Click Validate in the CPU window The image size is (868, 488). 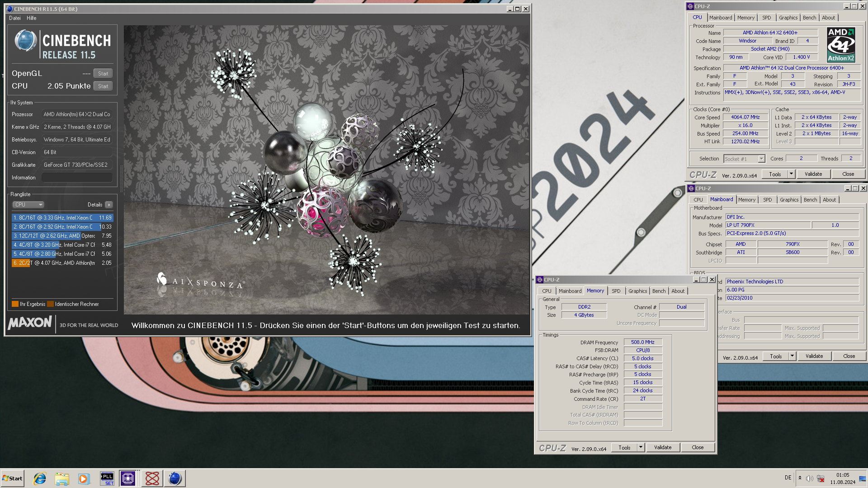coord(813,174)
